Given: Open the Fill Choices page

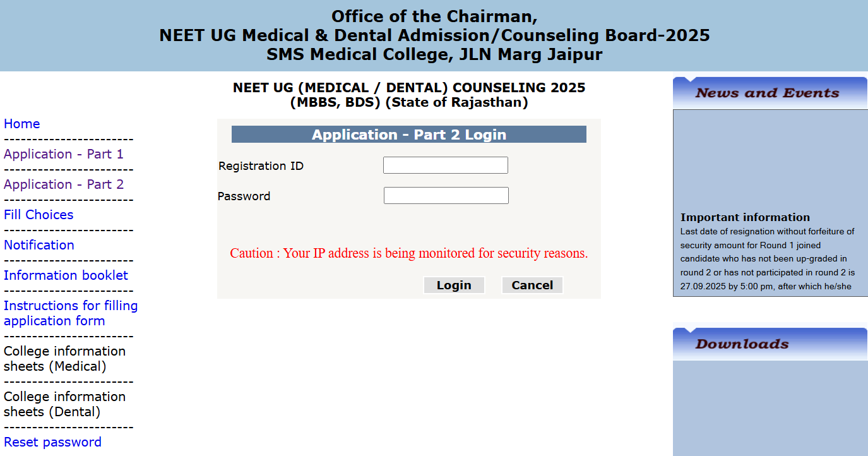Looking at the screenshot, I should tap(39, 215).
